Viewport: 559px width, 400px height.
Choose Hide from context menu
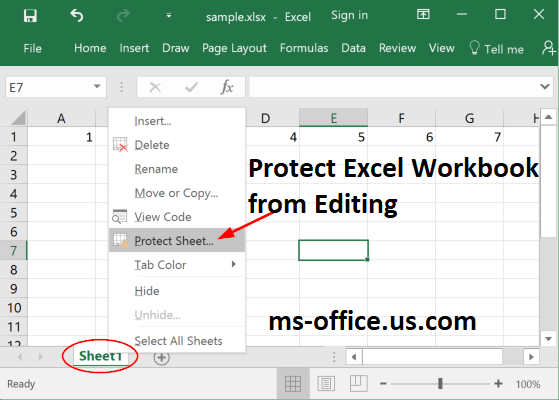pos(177,291)
